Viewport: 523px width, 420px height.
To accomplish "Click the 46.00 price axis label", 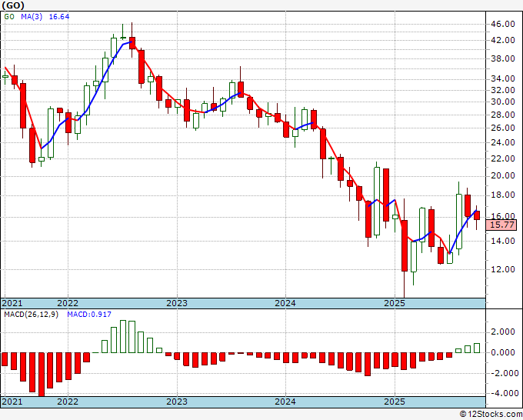I will pyautogui.click(x=503, y=24).
